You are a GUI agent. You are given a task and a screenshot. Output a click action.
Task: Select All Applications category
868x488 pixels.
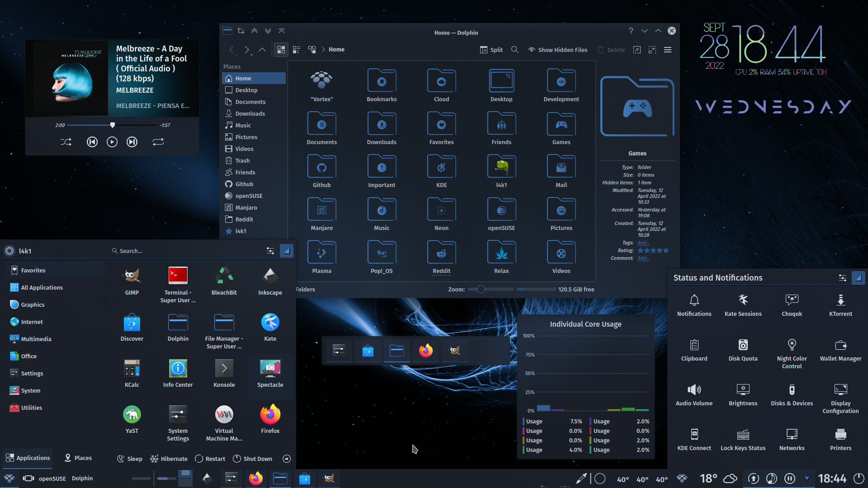[53, 287]
